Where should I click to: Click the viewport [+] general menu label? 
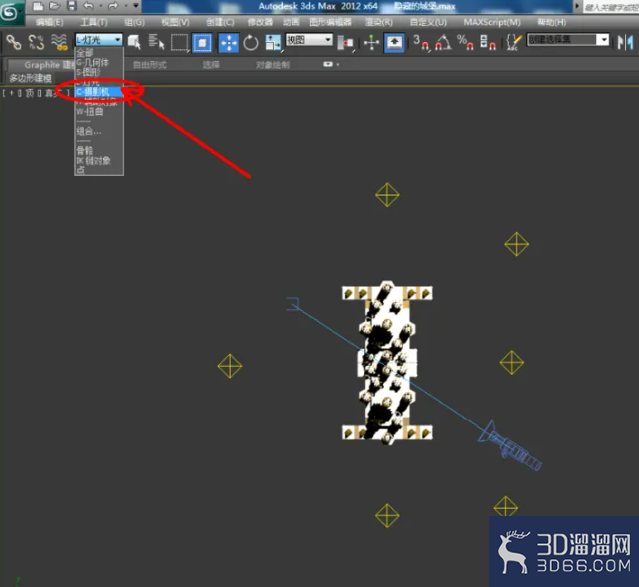click(x=11, y=93)
